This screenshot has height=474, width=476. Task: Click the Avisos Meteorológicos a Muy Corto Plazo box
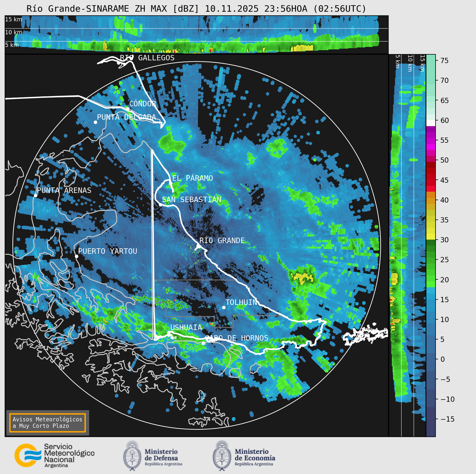click(x=47, y=423)
